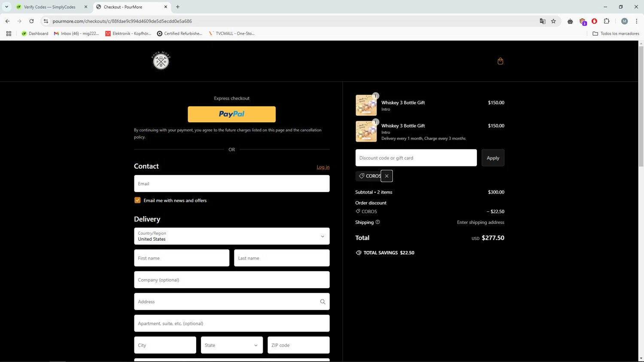Open the Chrome three-dot menu
The image size is (644, 362).
pyautogui.click(x=637, y=21)
